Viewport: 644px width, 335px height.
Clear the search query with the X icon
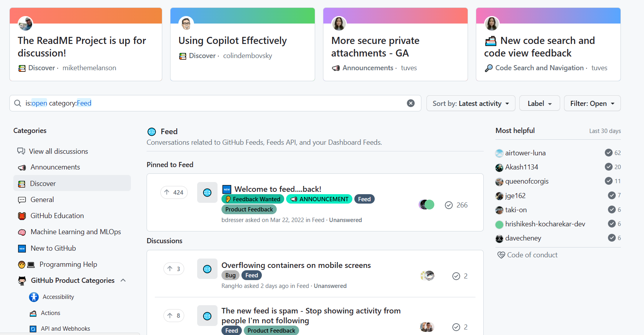[x=410, y=103]
